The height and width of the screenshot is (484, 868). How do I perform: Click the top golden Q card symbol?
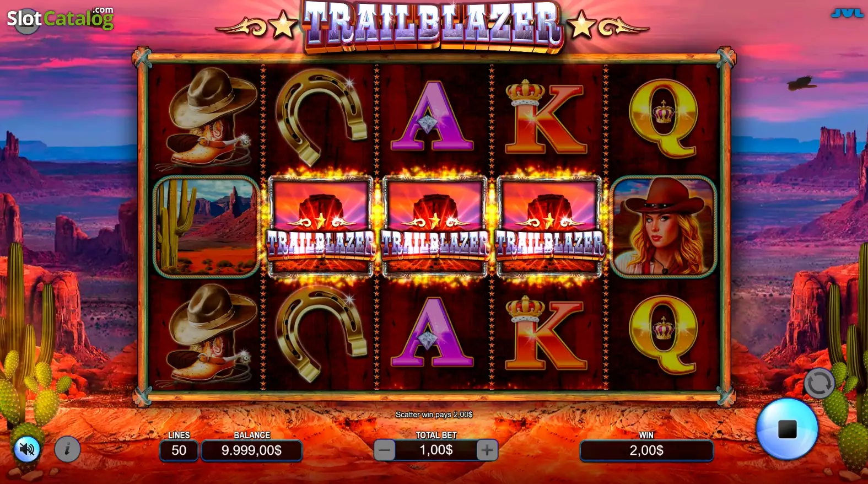coord(664,118)
